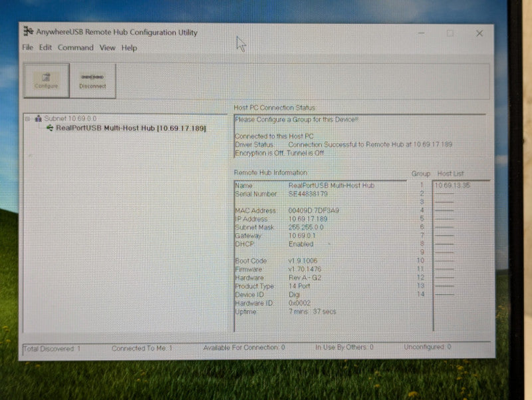The width and height of the screenshot is (532, 400).
Task: Select the Subnet 10.69.0.0 network icon
Action: 39,118
